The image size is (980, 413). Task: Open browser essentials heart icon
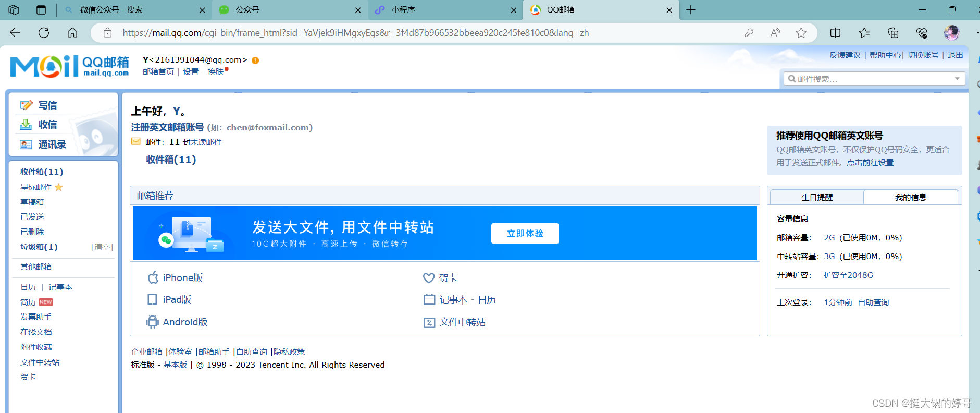922,33
